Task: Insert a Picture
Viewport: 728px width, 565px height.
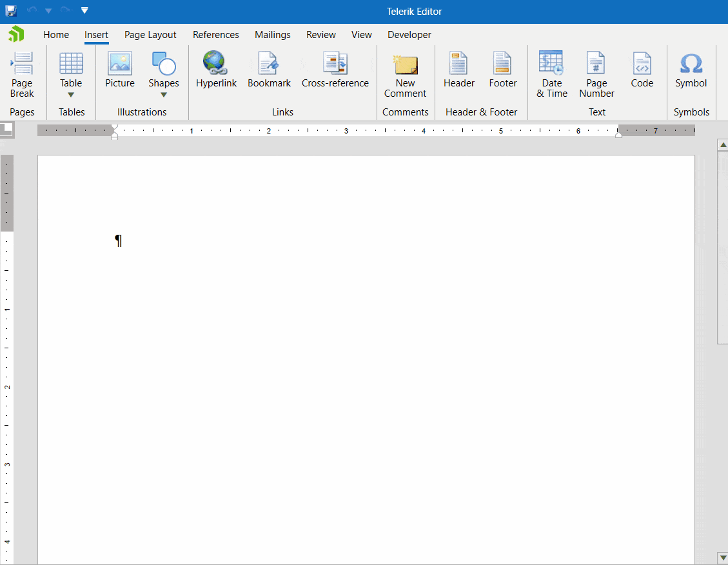Action: click(x=120, y=70)
